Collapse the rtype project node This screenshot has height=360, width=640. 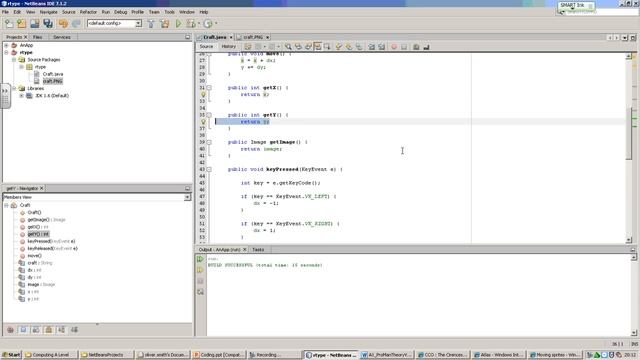tap(7, 53)
